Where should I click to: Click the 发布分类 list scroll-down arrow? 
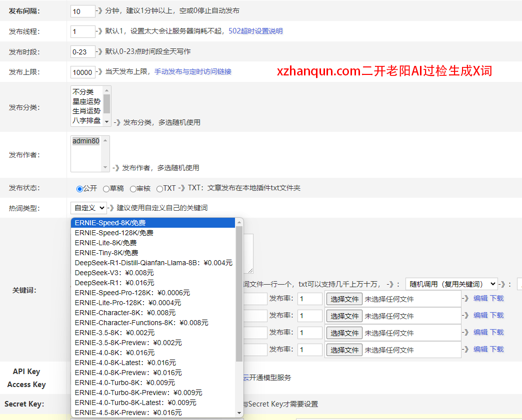(x=106, y=122)
